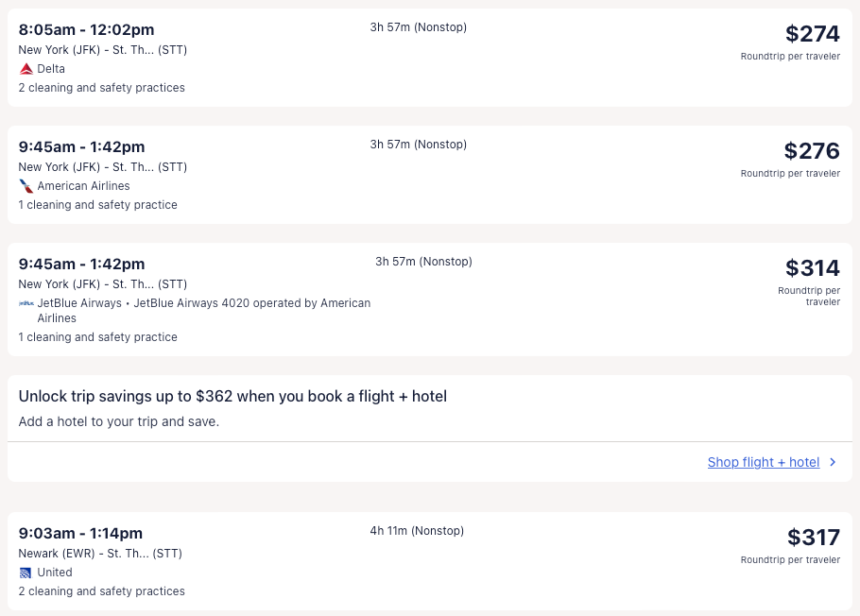This screenshot has height=616, width=860.
Task: Open the 9:03am - 1:14pm United flight
Action: tap(80, 533)
